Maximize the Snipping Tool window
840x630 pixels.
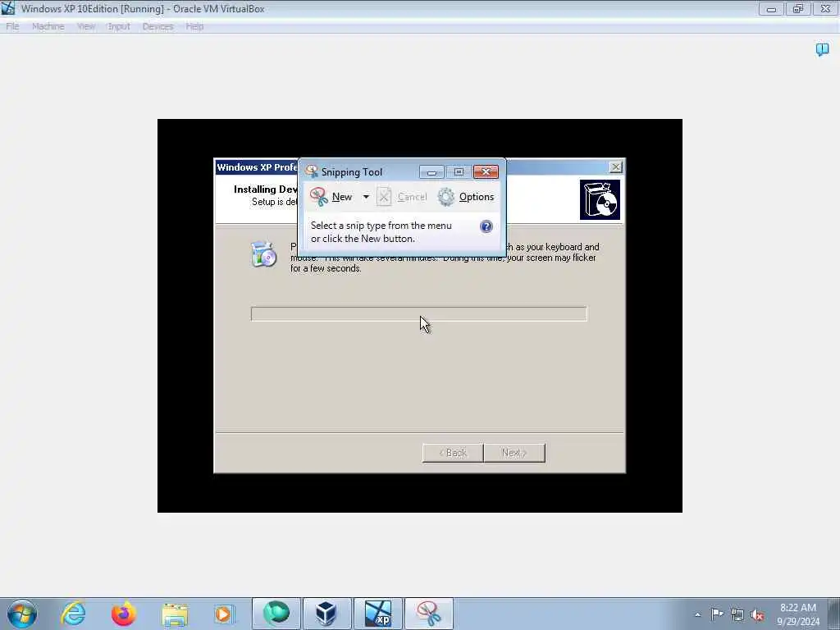(x=459, y=171)
